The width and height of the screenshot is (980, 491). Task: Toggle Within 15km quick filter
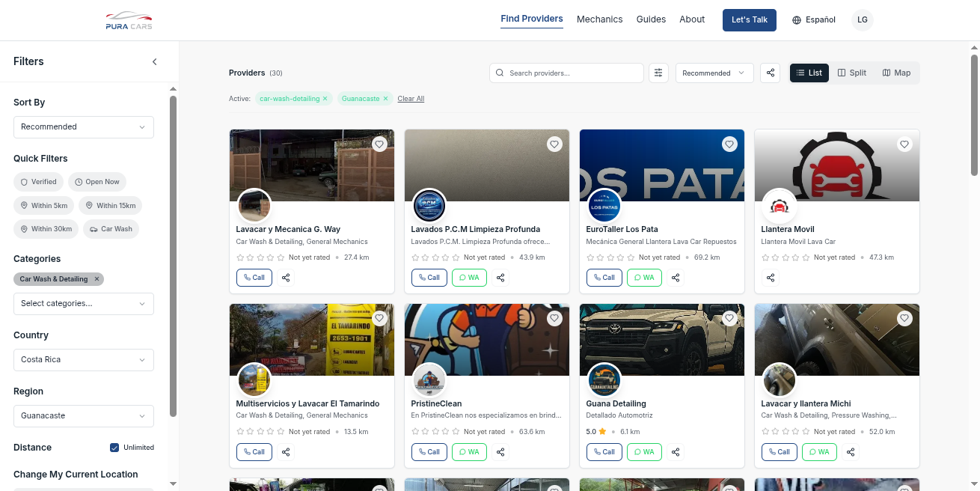[x=110, y=206]
